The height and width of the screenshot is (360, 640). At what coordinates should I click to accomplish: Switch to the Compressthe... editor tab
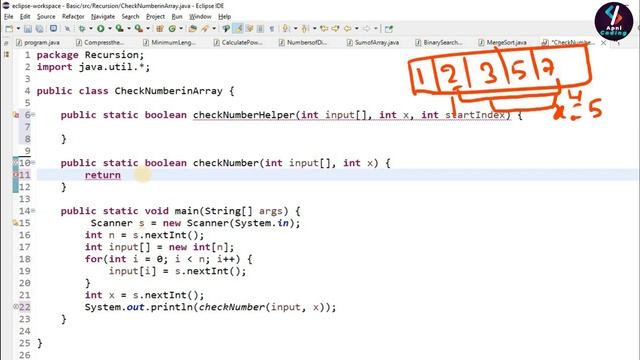point(100,42)
